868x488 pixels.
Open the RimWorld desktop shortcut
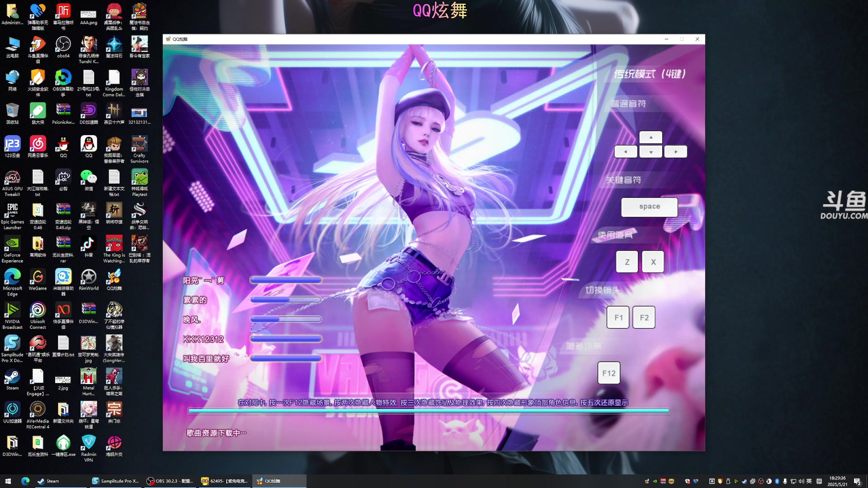89,279
